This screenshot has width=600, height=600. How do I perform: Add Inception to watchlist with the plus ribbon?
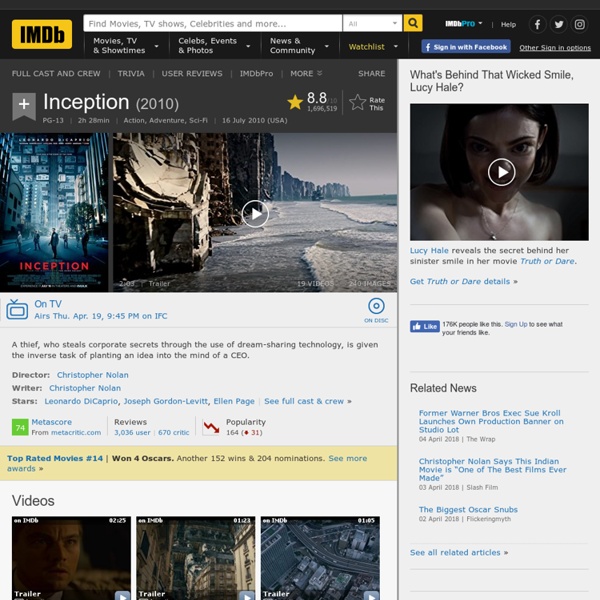[x=24, y=105]
